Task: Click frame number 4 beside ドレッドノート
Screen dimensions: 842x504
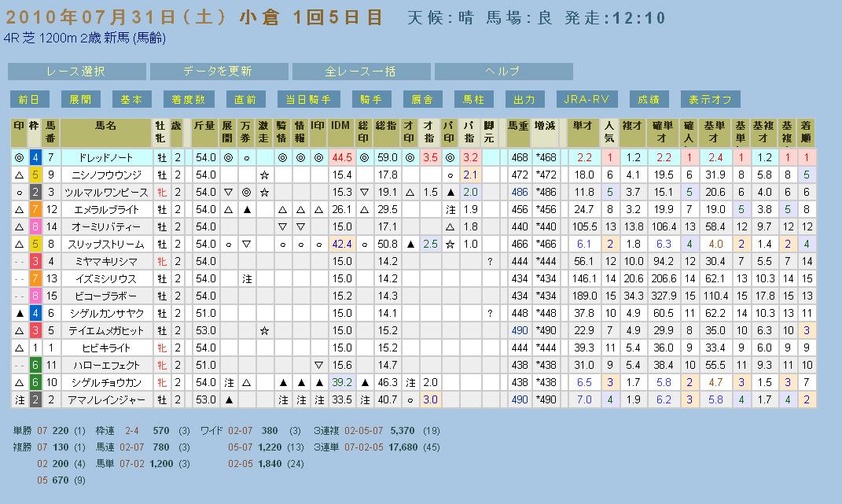Action: click(35, 157)
